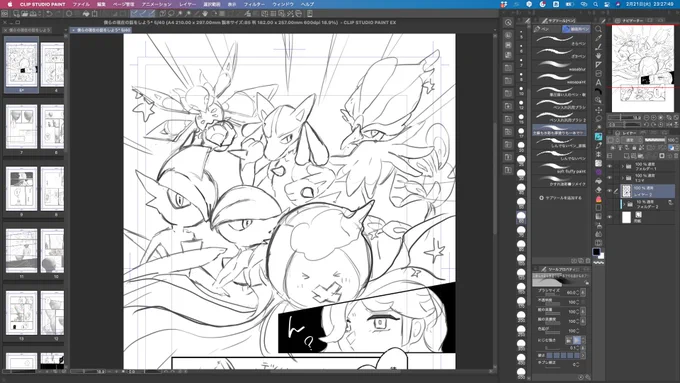Expand the hardness setting arrow

tap(583, 355)
